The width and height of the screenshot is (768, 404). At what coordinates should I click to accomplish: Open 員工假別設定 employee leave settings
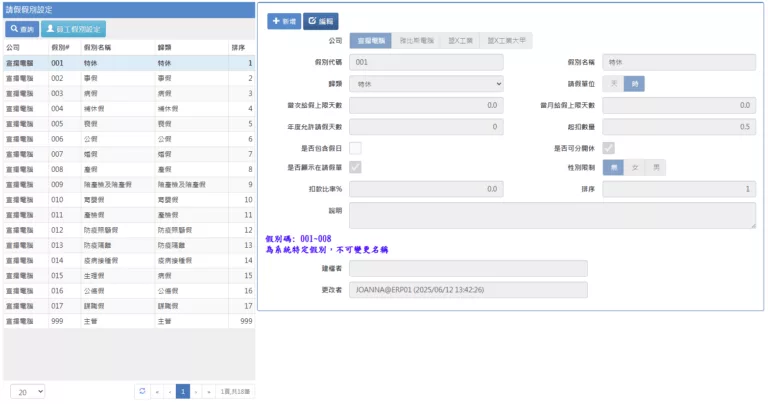(x=73, y=29)
